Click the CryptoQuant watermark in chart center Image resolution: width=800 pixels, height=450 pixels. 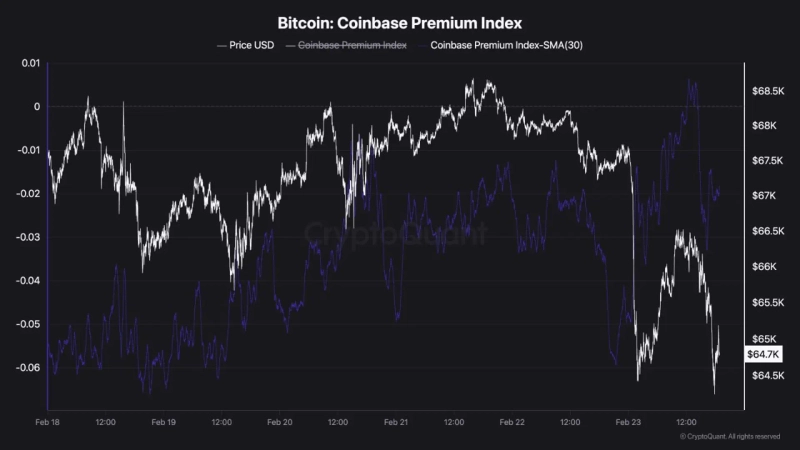pos(396,234)
